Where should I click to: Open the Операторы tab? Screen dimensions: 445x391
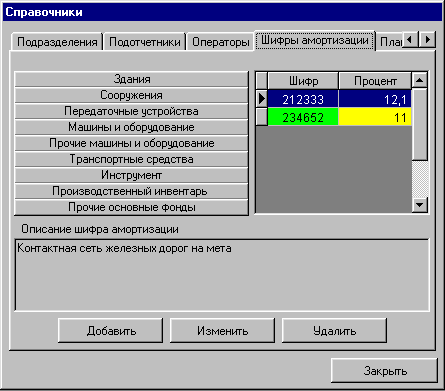[221, 42]
